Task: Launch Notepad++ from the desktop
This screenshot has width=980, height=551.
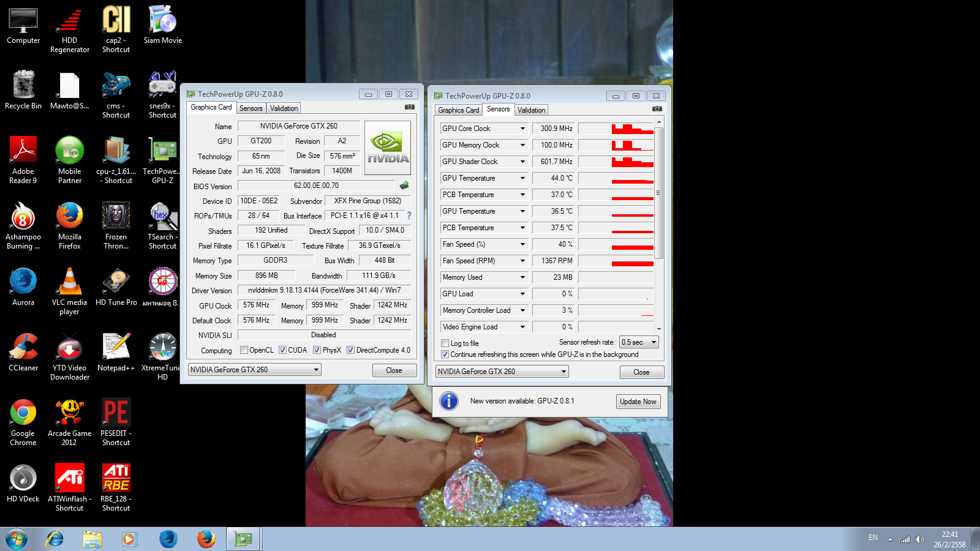Action: tap(116, 352)
